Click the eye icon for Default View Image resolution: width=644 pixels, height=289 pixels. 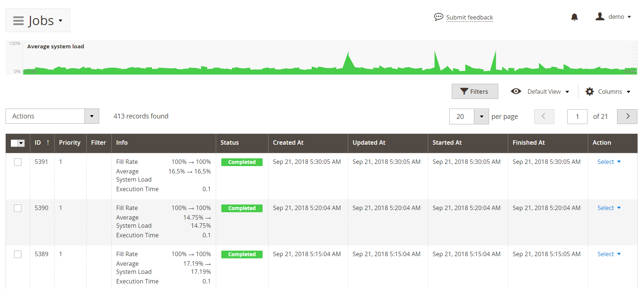tap(516, 92)
